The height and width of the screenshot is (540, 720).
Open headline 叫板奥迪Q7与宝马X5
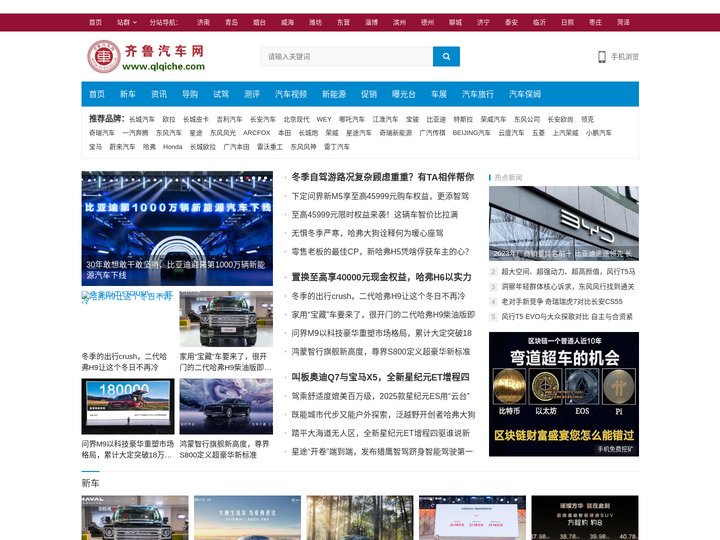[380, 377]
